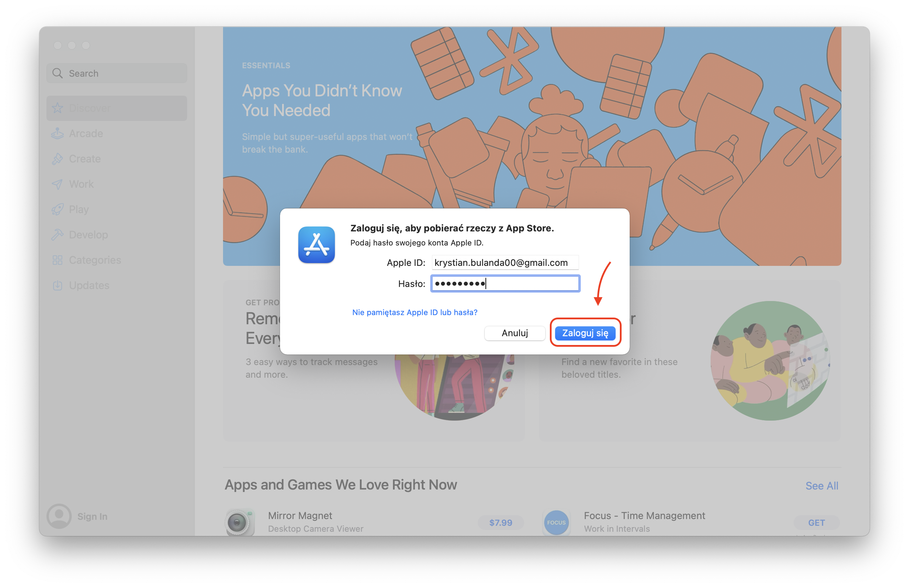
Task: Open See All for Apps and Games
Action: click(x=821, y=486)
